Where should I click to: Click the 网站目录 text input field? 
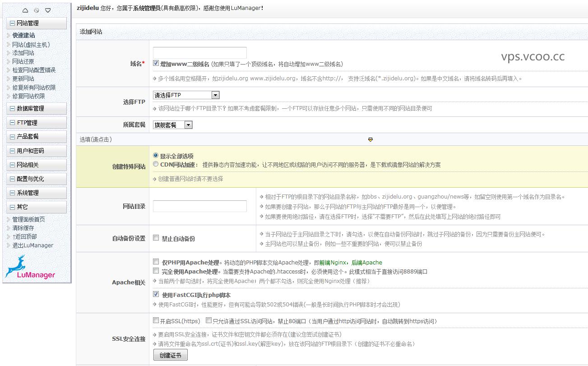click(x=199, y=206)
